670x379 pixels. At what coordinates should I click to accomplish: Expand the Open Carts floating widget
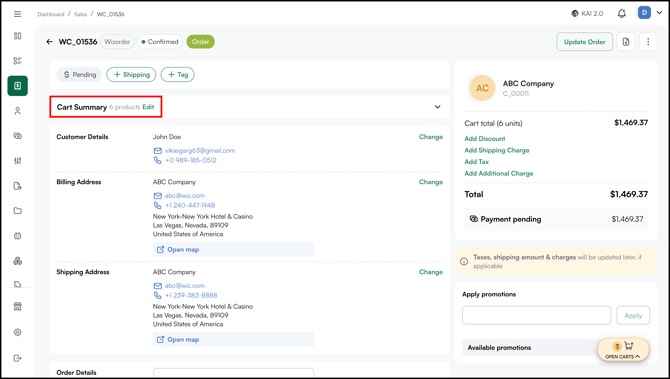623,350
